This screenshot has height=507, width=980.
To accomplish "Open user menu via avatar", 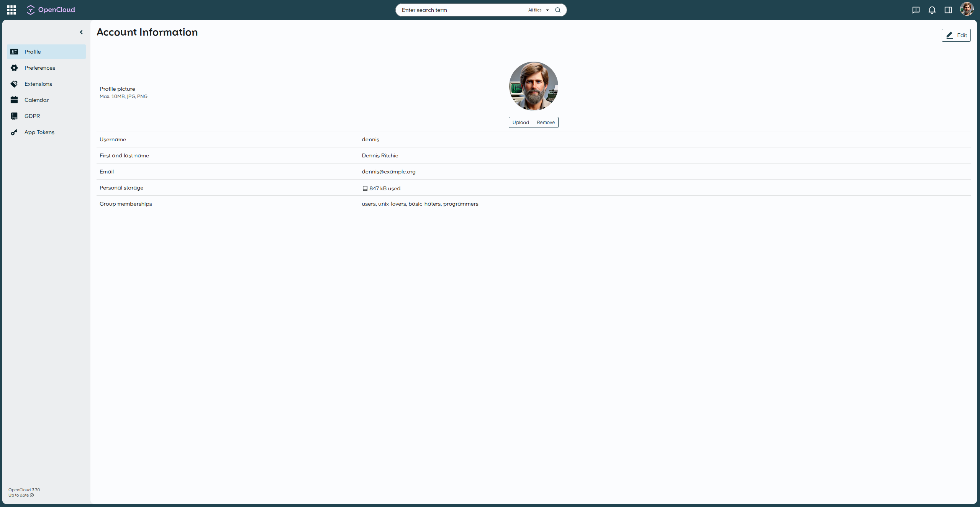I will coord(967,9).
